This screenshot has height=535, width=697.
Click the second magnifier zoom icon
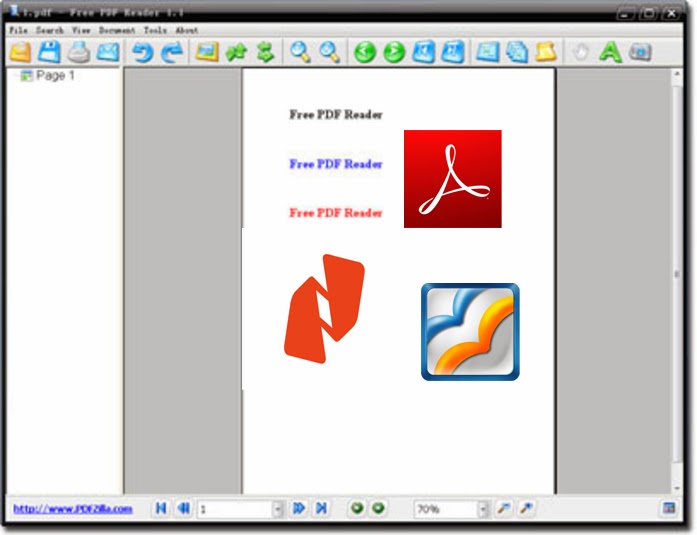click(330, 52)
